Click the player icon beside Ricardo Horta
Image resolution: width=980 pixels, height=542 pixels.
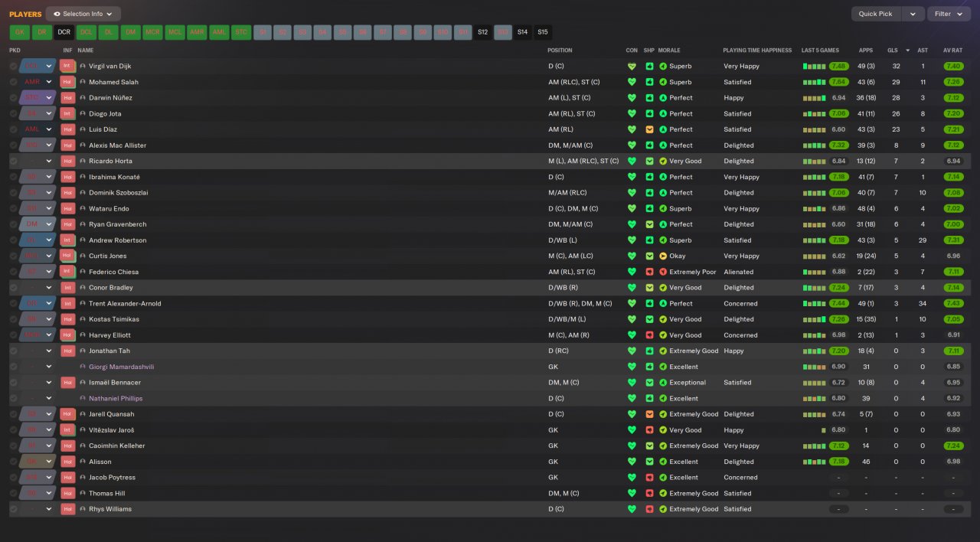[83, 161]
